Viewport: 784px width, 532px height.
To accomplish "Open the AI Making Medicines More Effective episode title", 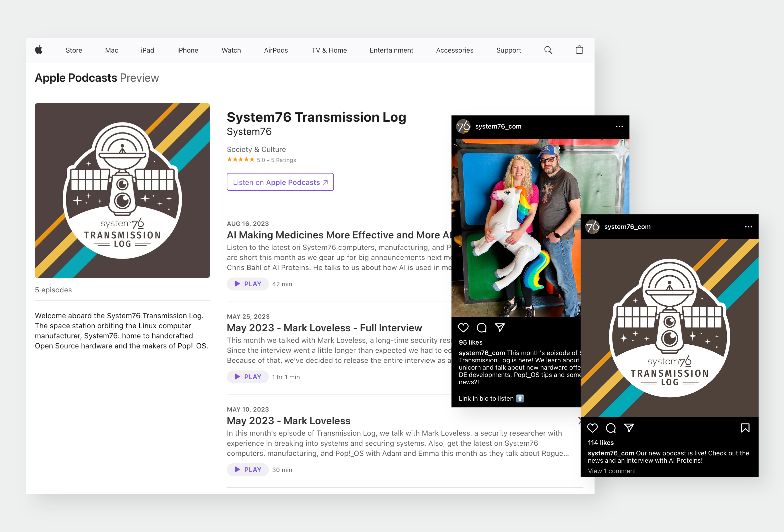I will coord(339,235).
